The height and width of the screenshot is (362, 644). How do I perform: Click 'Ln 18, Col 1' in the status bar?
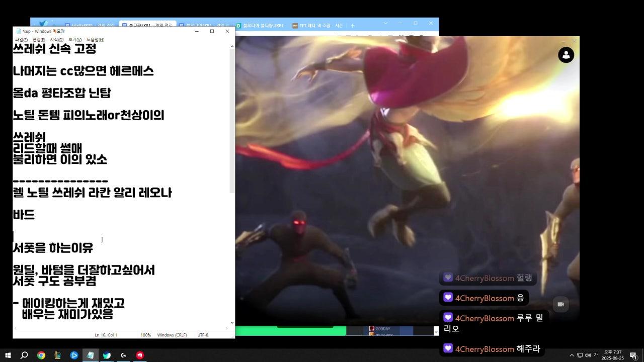coord(106,335)
